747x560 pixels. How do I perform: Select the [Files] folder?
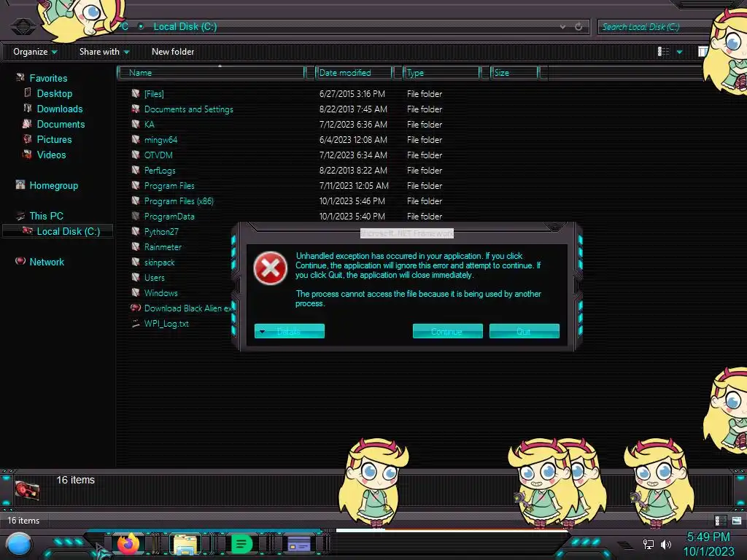[154, 94]
